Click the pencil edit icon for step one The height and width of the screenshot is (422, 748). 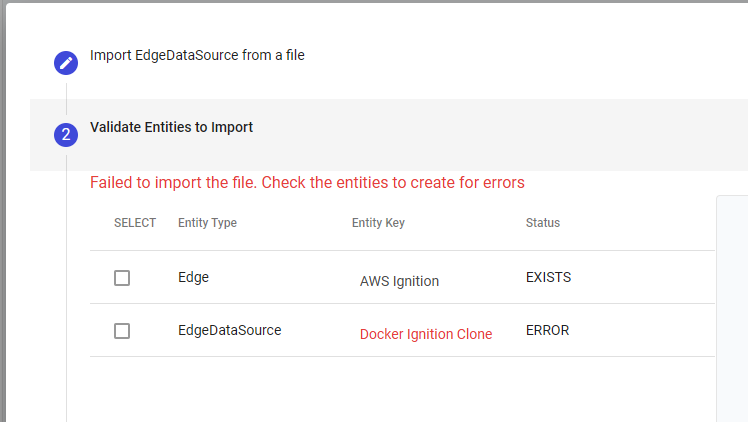click(66, 63)
